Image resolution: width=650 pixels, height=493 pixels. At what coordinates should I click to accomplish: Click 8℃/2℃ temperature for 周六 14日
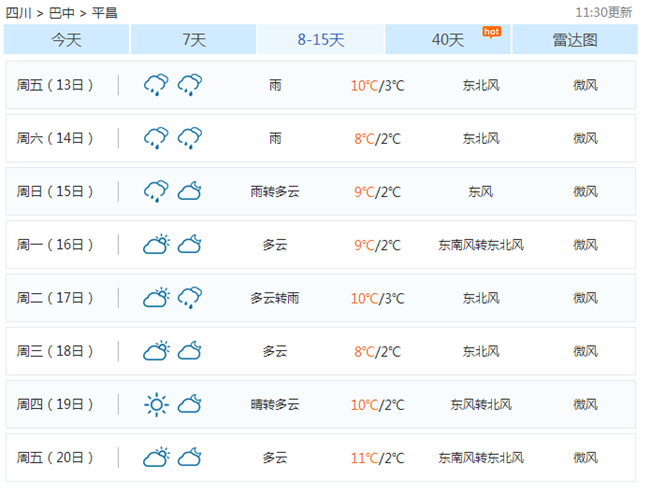pyautogui.click(x=378, y=139)
